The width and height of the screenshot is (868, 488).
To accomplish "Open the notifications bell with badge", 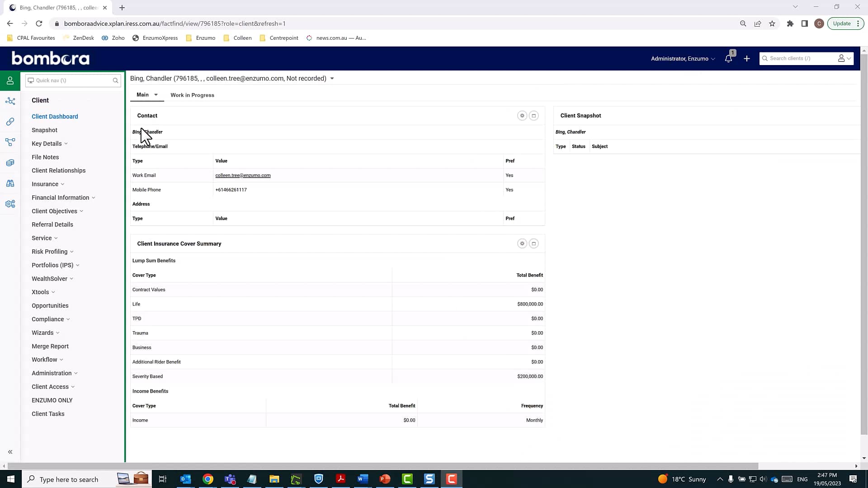I will (728, 58).
